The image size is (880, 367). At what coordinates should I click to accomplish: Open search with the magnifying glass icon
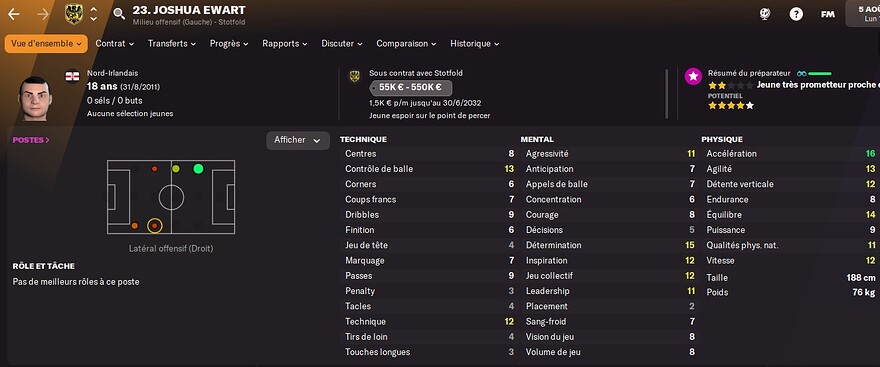coord(119,14)
